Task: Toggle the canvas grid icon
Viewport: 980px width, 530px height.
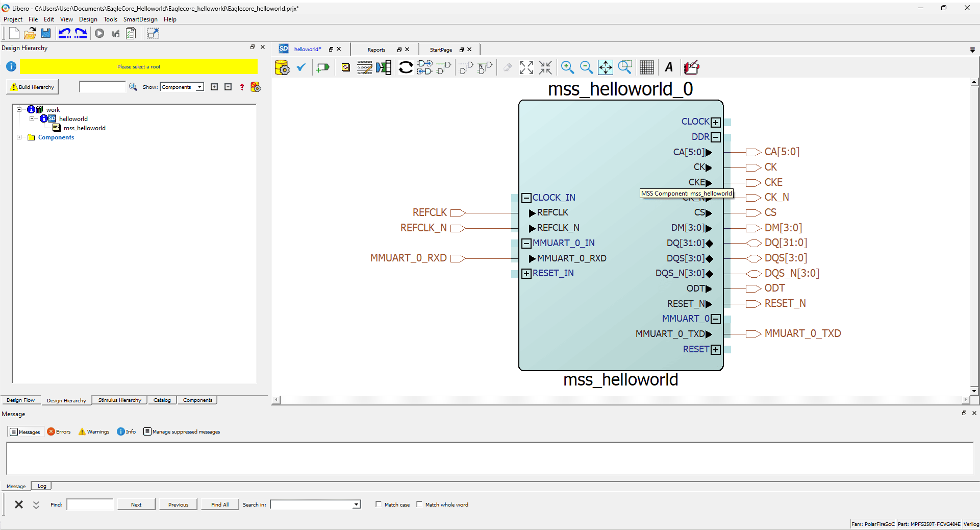Action: [646, 67]
